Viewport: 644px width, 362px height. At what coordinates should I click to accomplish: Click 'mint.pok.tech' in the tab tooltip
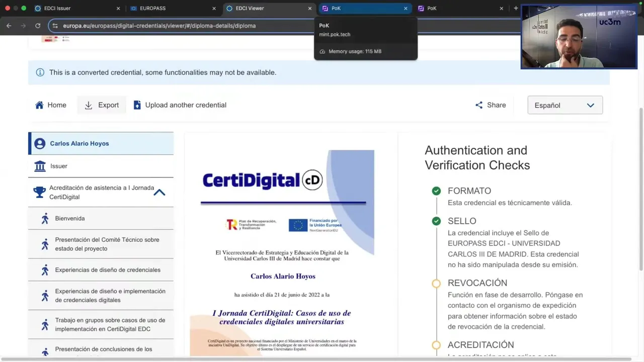click(x=335, y=35)
